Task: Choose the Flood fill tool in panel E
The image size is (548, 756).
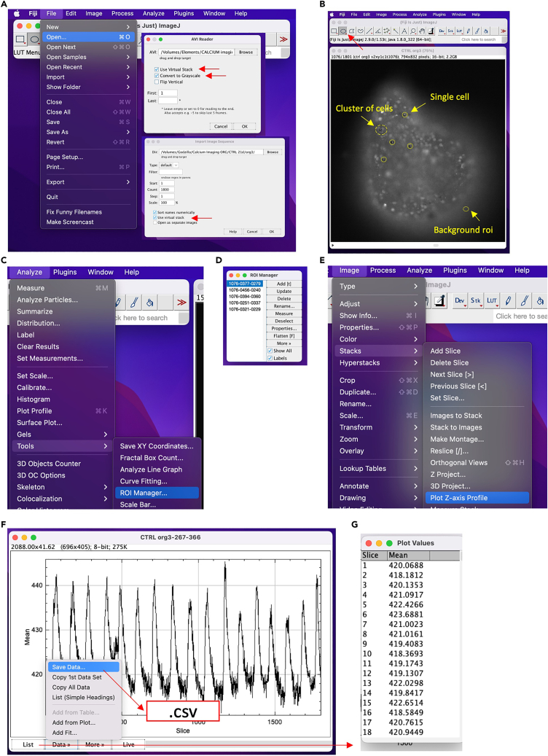Action: (540, 301)
